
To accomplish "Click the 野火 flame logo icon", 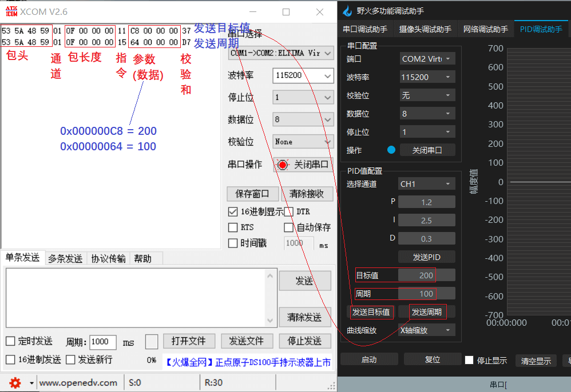I will click(x=348, y=11).
